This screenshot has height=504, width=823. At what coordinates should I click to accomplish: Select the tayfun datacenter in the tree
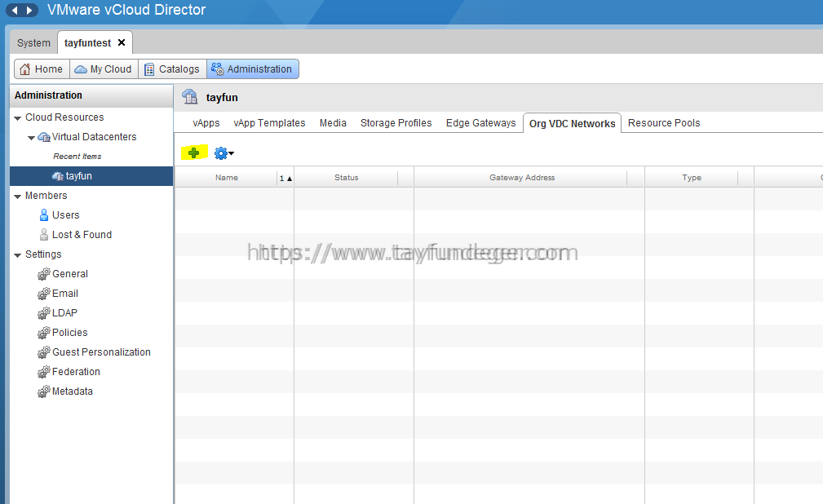pos(91,176)
